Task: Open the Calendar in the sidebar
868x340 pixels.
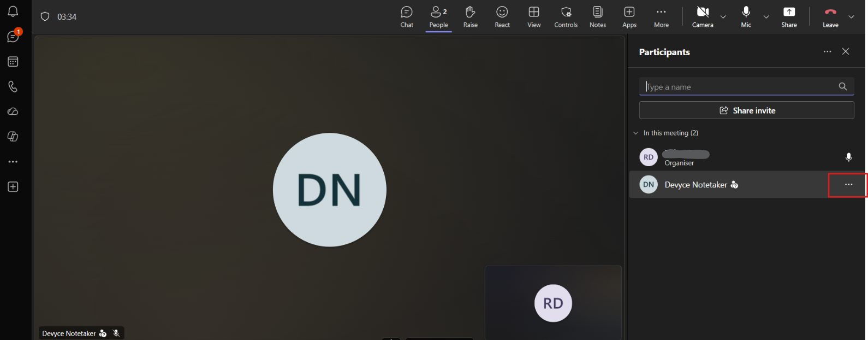Action: [x=13, y=62]
